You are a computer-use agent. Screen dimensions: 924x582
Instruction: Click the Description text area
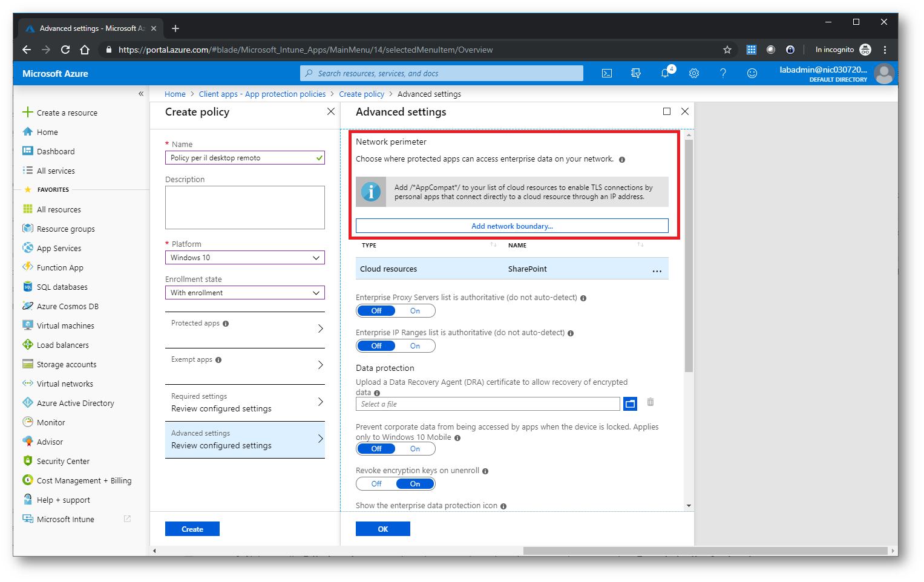pyautogui.click(x=244, y=208)
